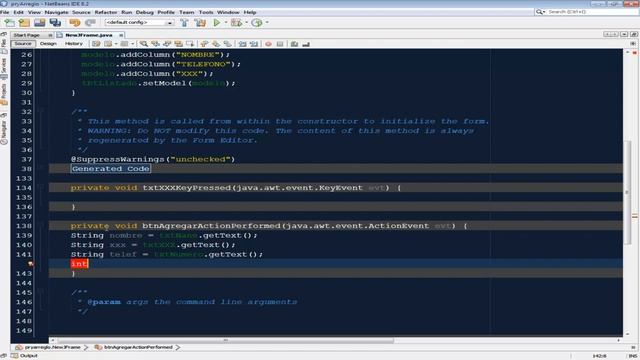Click the Comment editor toolbar icon
640x360 pixels.
294,44
